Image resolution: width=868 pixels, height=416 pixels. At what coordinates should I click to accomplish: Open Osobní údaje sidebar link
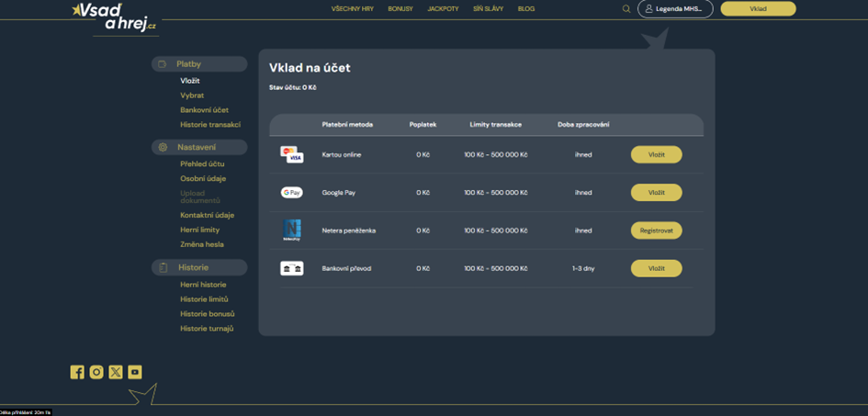[x=203, y=179]
